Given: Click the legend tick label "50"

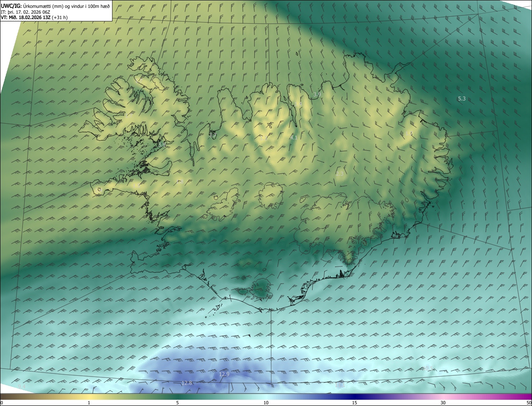Looking at the screenshot, I should point(529,403).
